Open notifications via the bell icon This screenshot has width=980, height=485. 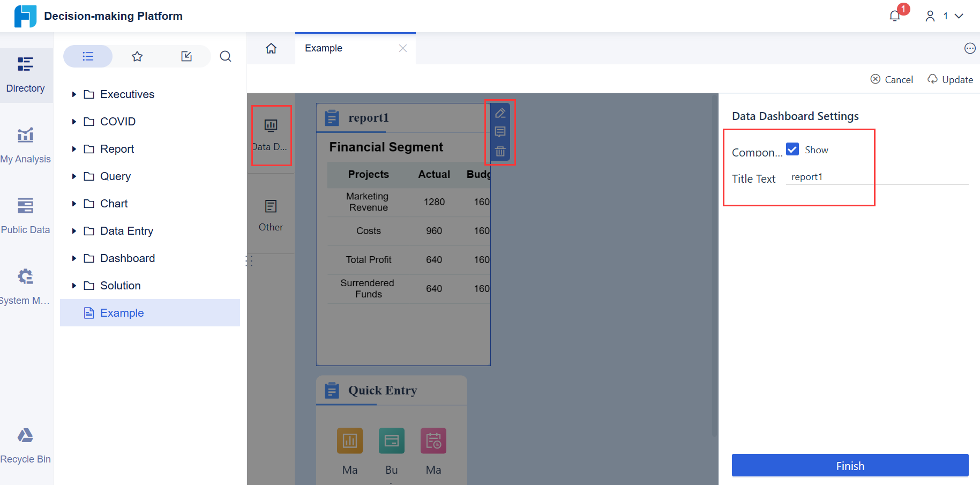[894, 16]
